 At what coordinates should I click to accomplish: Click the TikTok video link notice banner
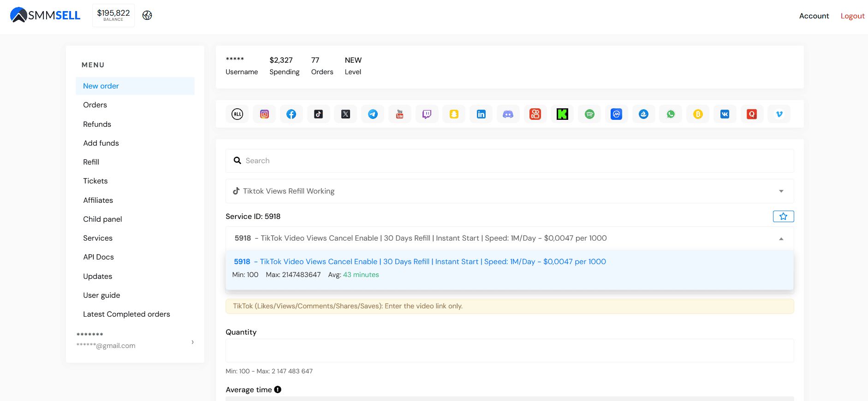(x=510, y=306)
